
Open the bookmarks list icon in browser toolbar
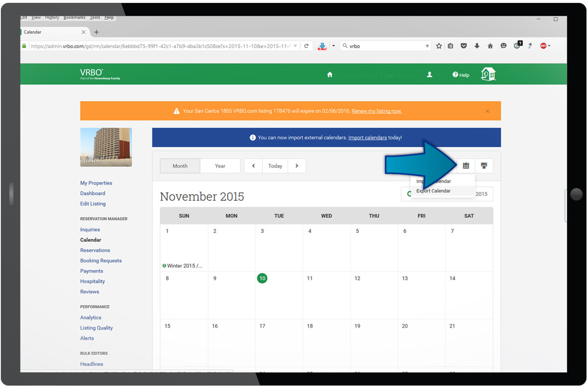(451, 46)
